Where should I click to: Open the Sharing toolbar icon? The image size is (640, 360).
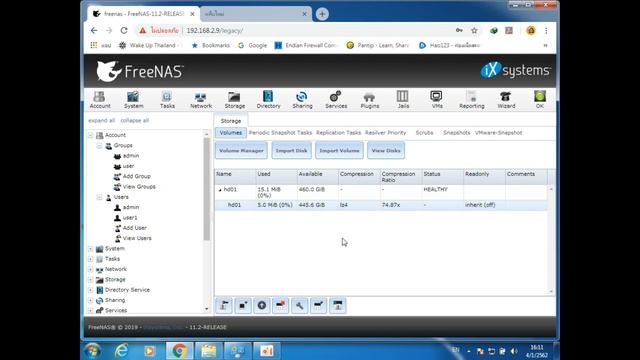coord(302,100)
